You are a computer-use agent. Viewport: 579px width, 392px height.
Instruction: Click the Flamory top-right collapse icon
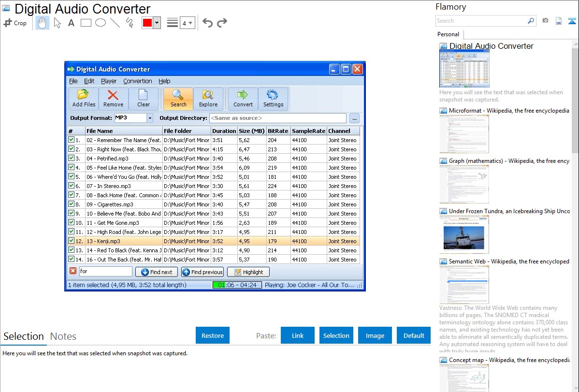pyautogui.click(x=572, y=21)
